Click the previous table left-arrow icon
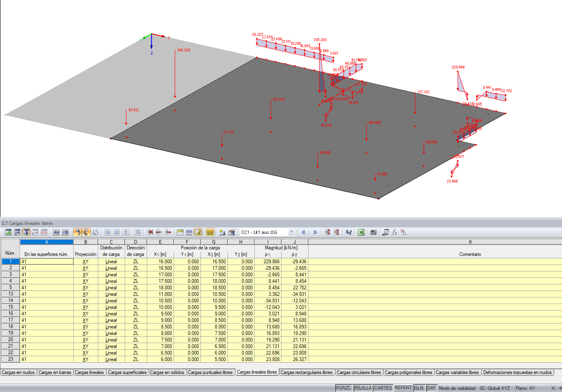The width and height of the screenshot is (562, 392). 56,232
